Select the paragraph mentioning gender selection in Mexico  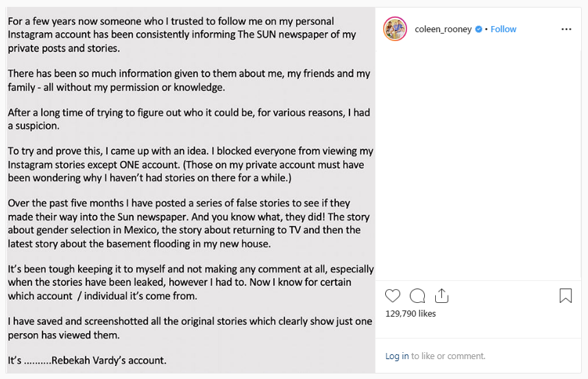(x=188, y=223)
